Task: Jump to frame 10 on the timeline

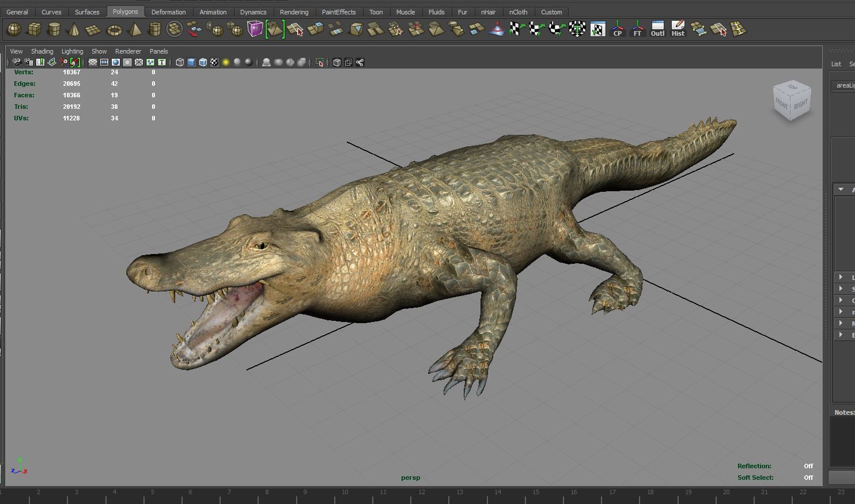Action: coord(345,492)
